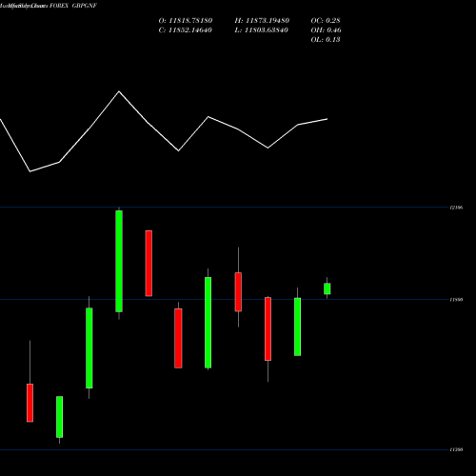Screen dimensions: 476x476
Task: Click the highest peak of white line
Action: tap(119, 91)
